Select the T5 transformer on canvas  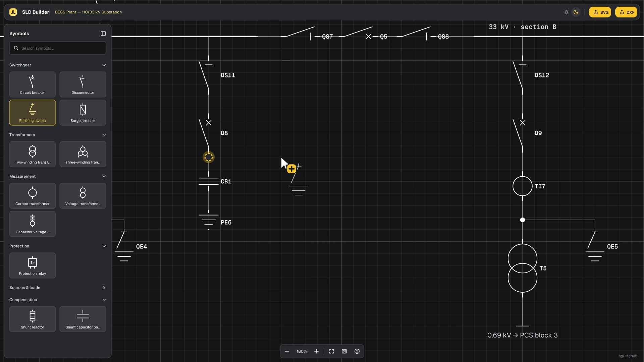coord(523,268)
